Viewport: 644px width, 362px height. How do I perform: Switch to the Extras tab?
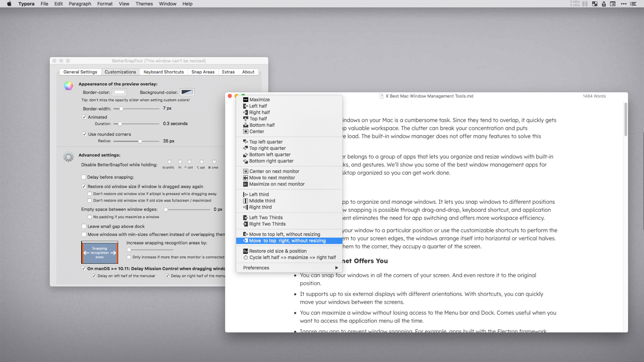click(x=229, y=72)
